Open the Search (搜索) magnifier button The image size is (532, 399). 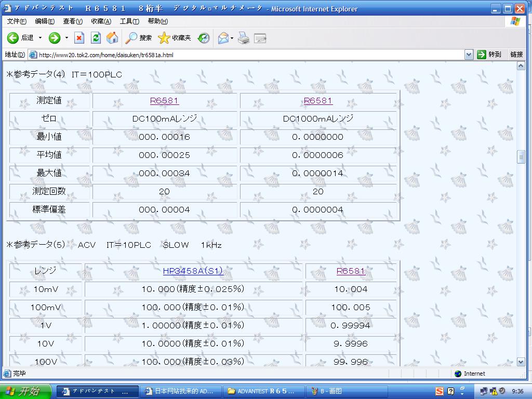click(x=138, y=37)
